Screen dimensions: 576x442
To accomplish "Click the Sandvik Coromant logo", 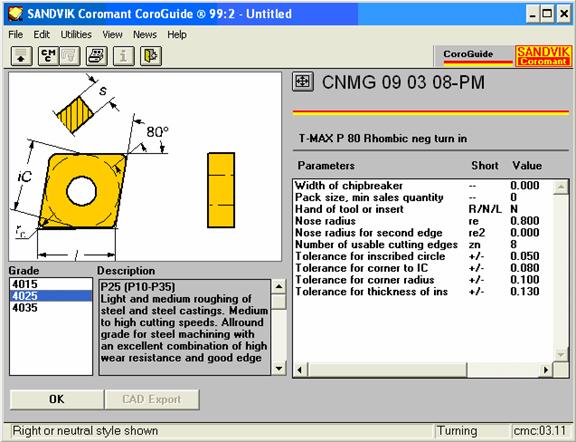I will coord(543,56).
